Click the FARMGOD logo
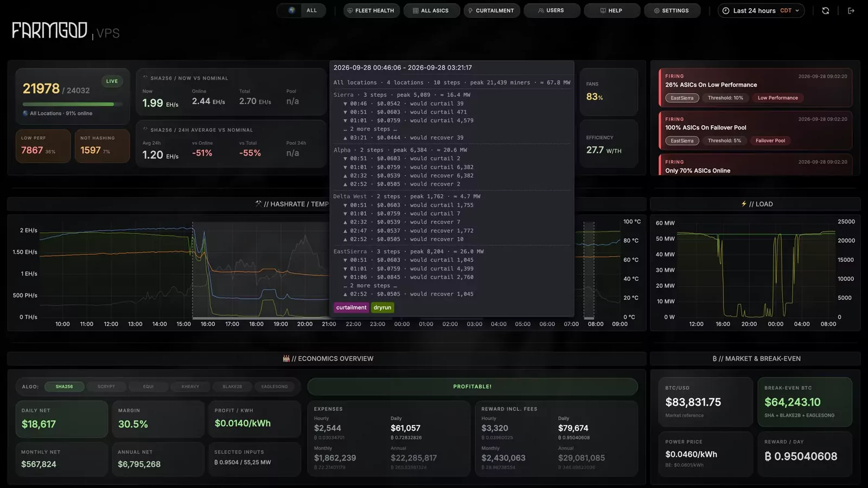868x488 pixels. point(49,31)
